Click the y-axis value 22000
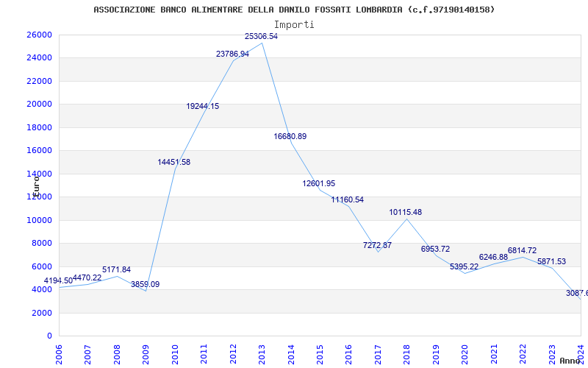Screen dimensions: 588x368 (39, 81)
